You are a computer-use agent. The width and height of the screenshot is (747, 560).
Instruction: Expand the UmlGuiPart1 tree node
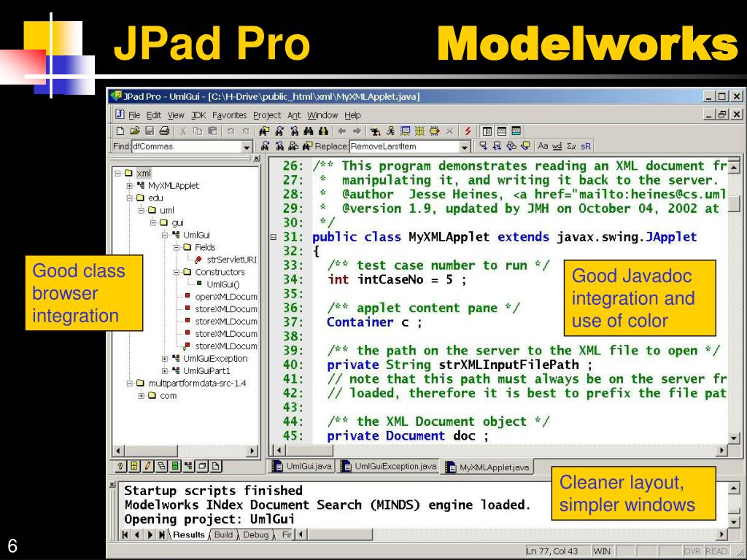pyautogui.click(x=164, y=371)
